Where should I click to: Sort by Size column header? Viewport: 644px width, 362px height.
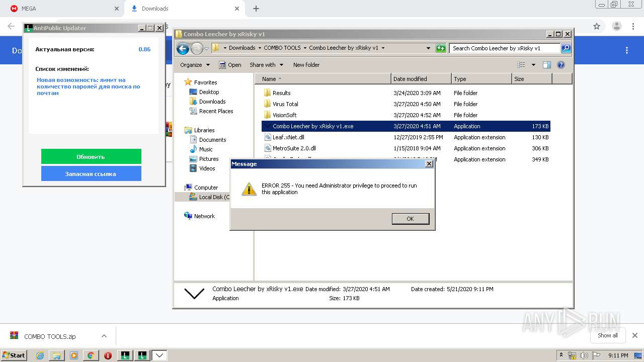click(x=532, y=79)
